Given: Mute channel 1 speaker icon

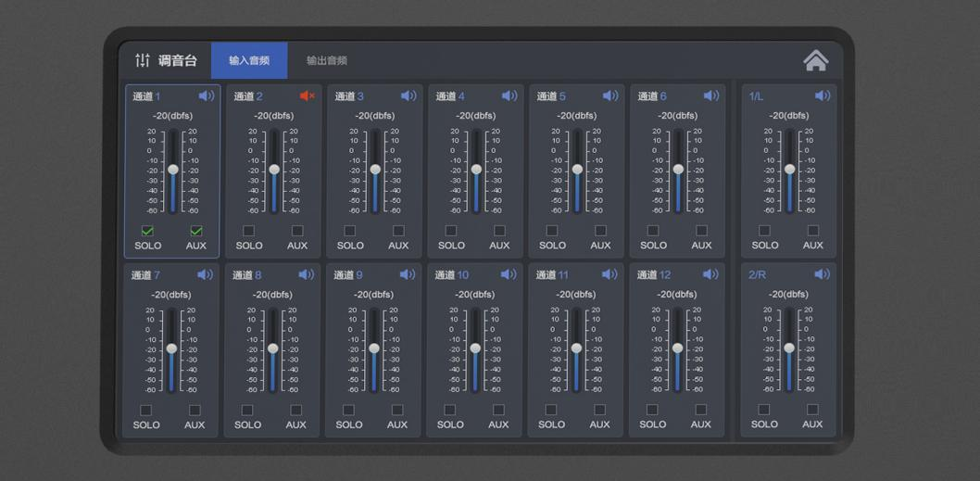Looking at the screenshot, I should (206, 96).
